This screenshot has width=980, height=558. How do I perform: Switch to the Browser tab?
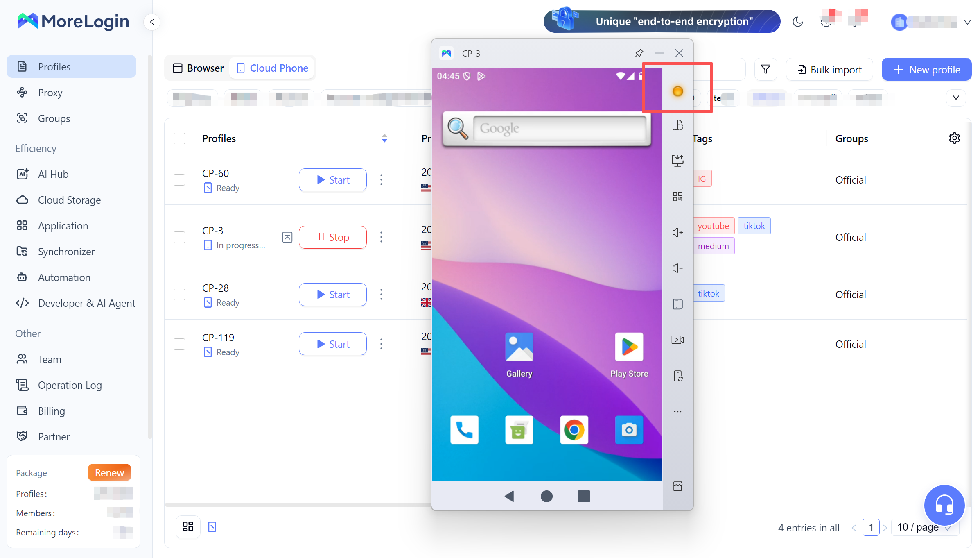(x=198, y=68)
